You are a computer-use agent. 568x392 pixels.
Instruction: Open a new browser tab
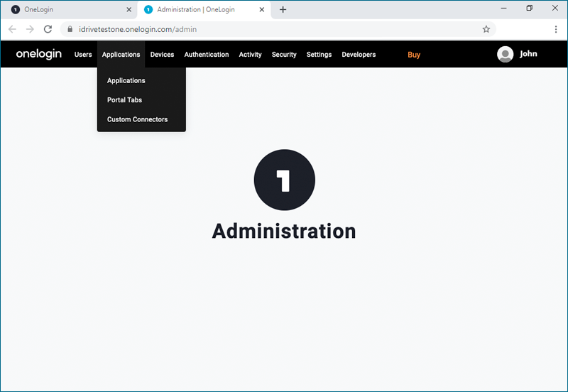[x=283, y=10]
